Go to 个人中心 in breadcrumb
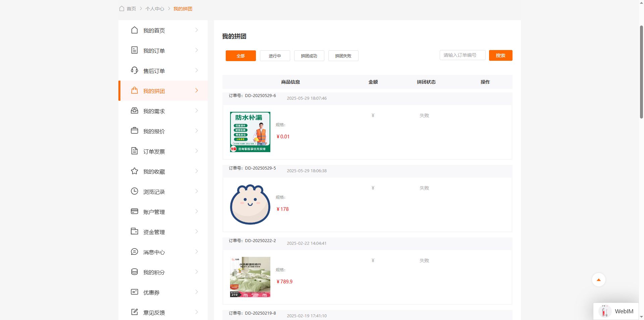 (155, 9)
